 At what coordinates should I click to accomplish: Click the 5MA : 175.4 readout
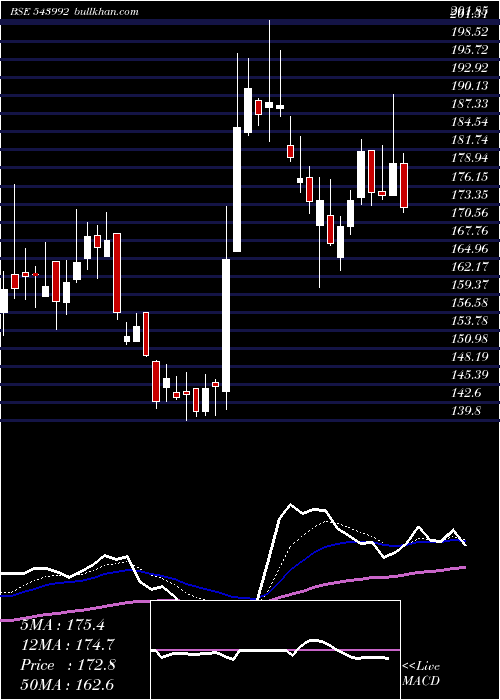(63, 625)
